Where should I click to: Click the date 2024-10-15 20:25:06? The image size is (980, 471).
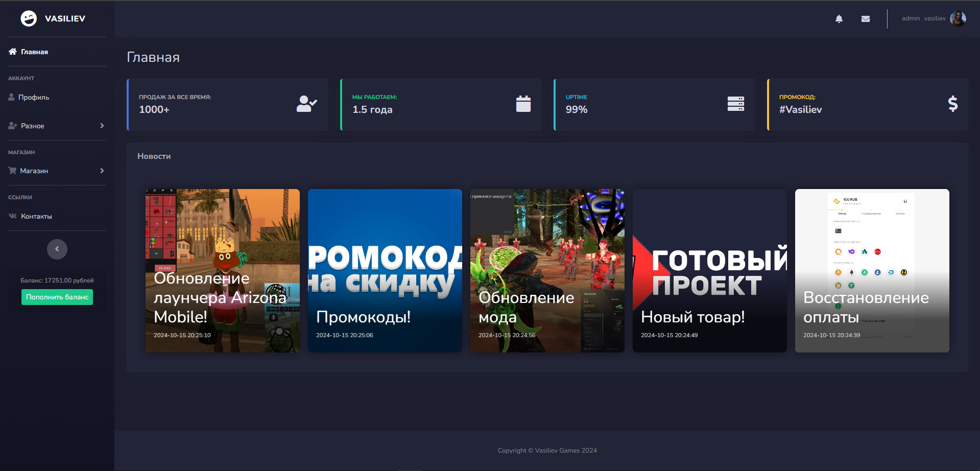tap(345, 335)
